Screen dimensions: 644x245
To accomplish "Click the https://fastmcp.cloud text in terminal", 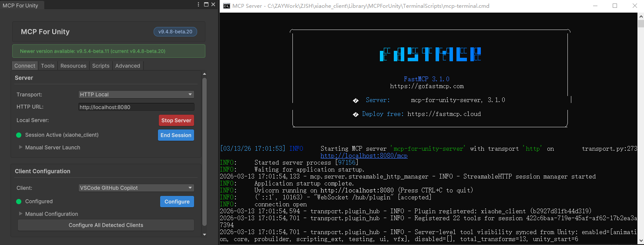I will click(444, 114).
